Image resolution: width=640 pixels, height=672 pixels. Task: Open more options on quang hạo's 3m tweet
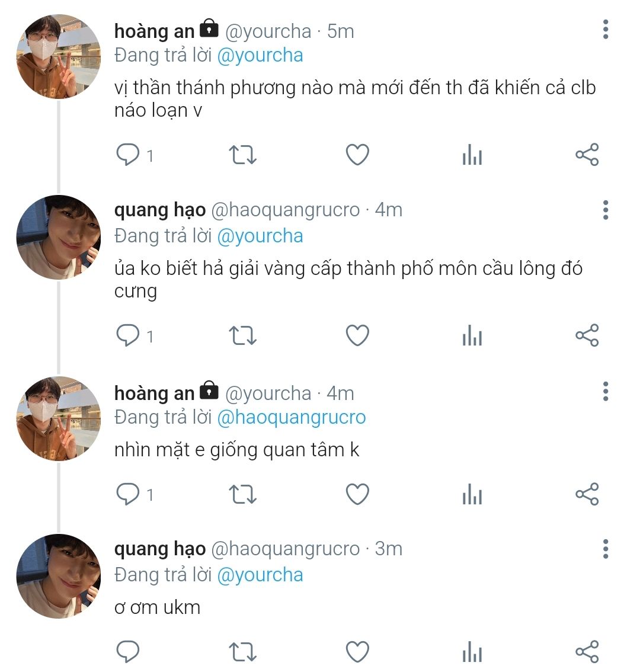(x=605, y=549)
